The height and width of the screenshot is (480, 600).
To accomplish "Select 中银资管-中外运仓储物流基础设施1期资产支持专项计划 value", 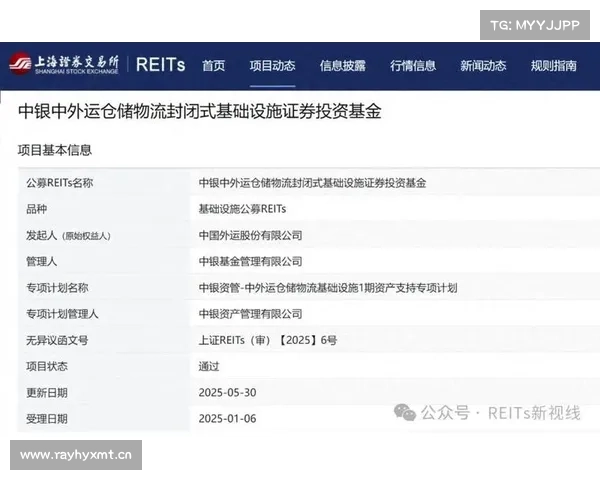I will point(328,288).
